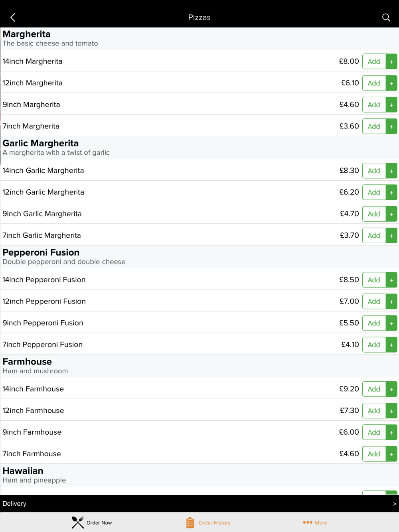
Task: Tap plus icon for 9inch Garlic Margherita
Action: coord(391,214)
